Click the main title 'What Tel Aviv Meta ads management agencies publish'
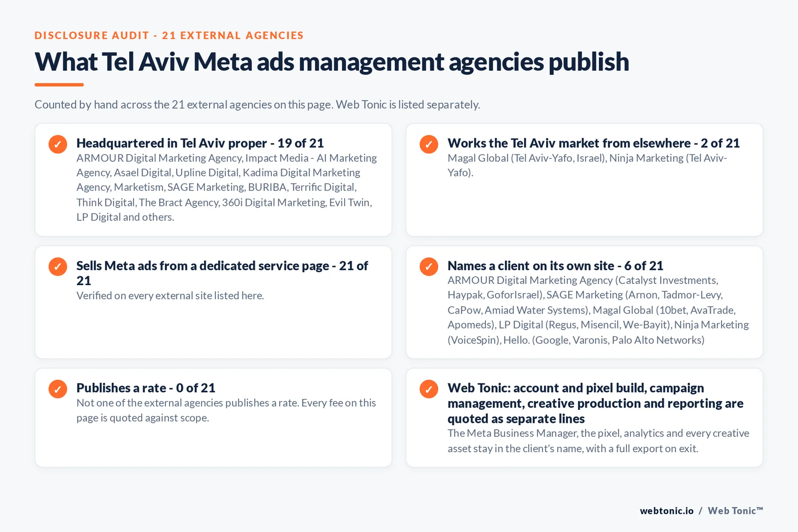 pyautogui.click(x=332, y=62)
